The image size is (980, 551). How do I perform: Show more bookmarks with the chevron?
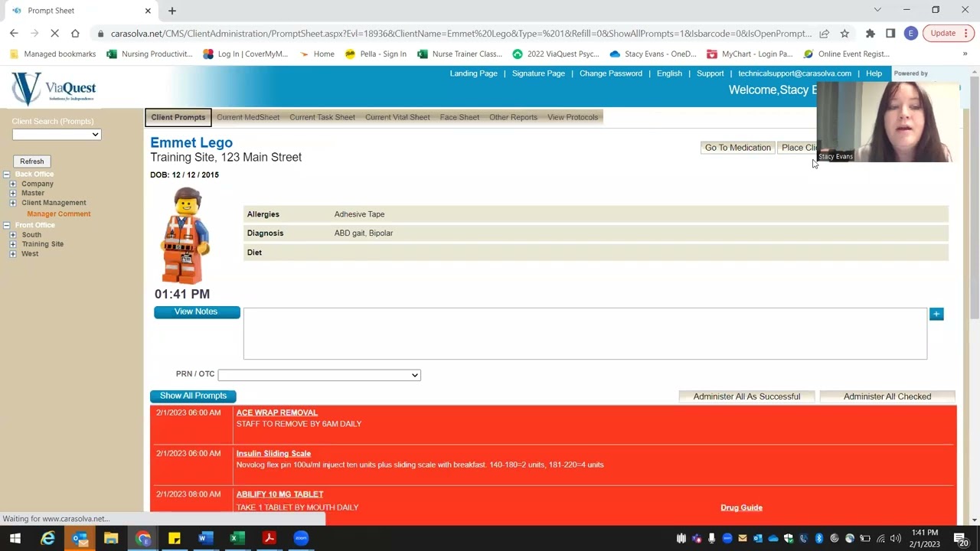point(965,54)
